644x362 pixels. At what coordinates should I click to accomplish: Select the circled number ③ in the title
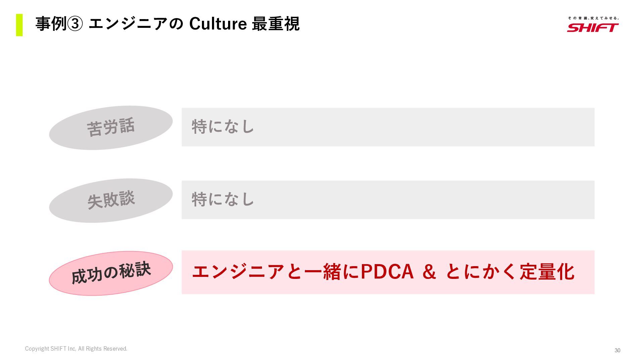[x=74, y=24]
